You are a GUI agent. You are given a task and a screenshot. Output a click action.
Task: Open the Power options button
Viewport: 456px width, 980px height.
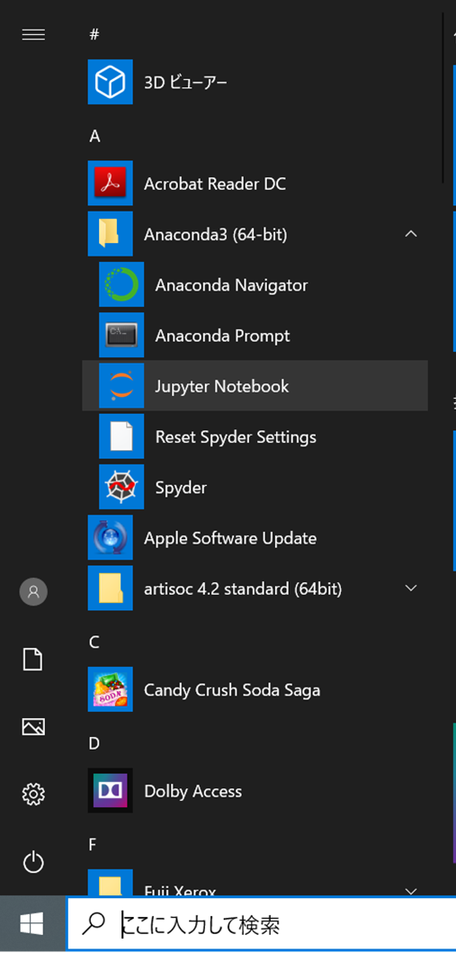pyautogui.click(x=33, y=862)
